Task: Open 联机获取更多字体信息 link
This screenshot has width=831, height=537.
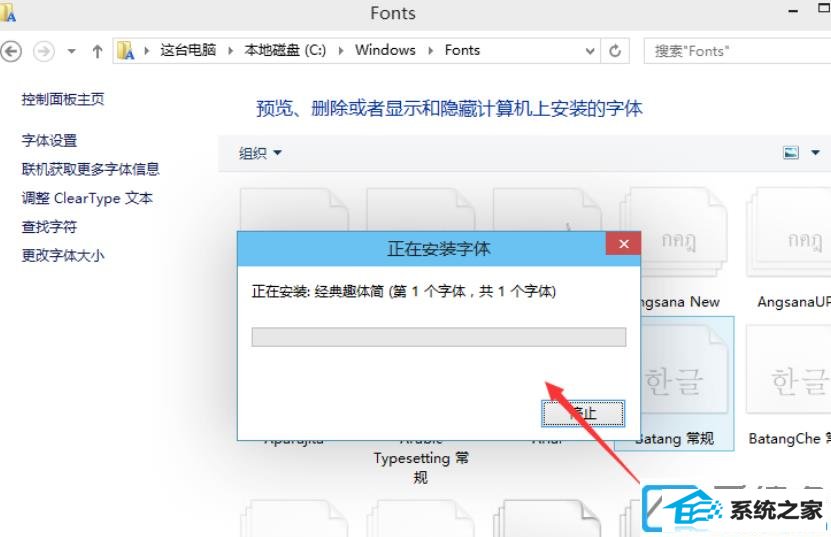Action: (x=90, y=169)
